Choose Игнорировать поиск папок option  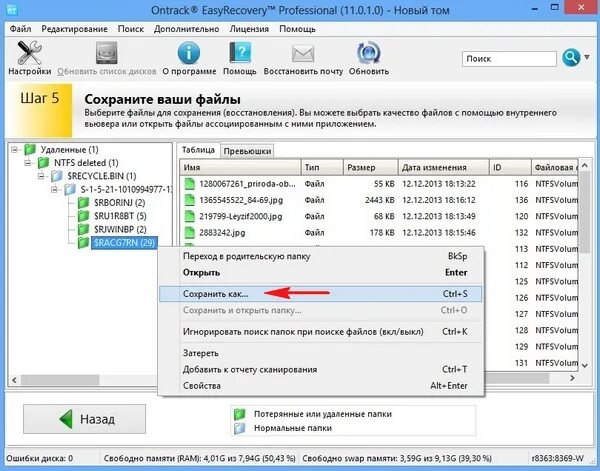tap(321, 332)
